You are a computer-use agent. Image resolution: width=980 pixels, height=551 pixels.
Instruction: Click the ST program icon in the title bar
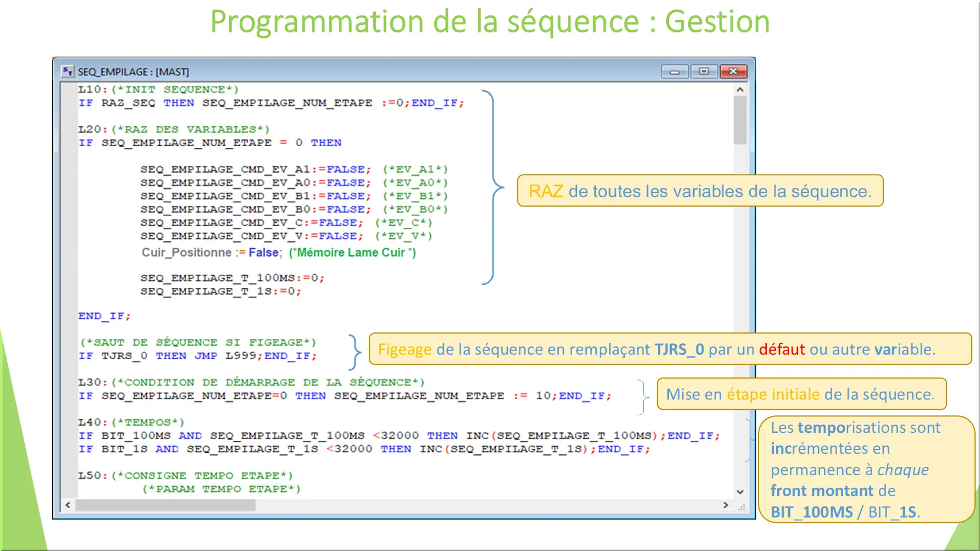(x=67, y=71)
